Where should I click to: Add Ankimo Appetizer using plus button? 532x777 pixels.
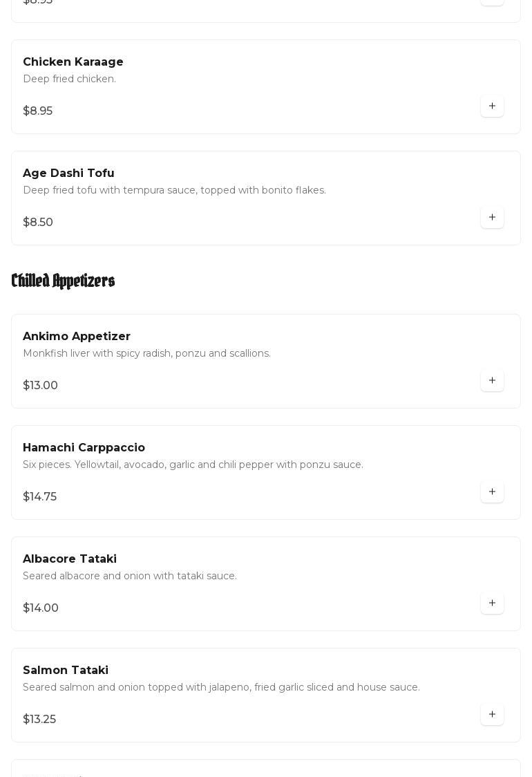click(x=492, y=381)
